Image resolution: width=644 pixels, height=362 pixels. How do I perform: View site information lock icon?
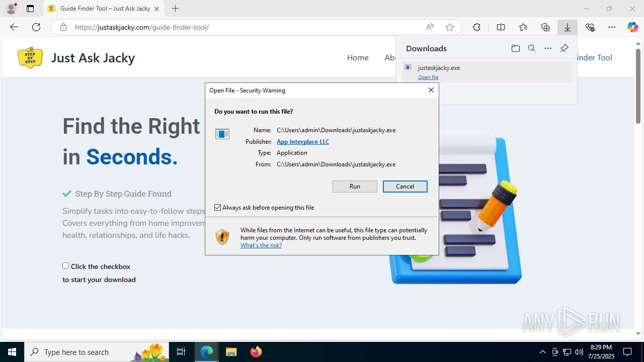point(63,27)
